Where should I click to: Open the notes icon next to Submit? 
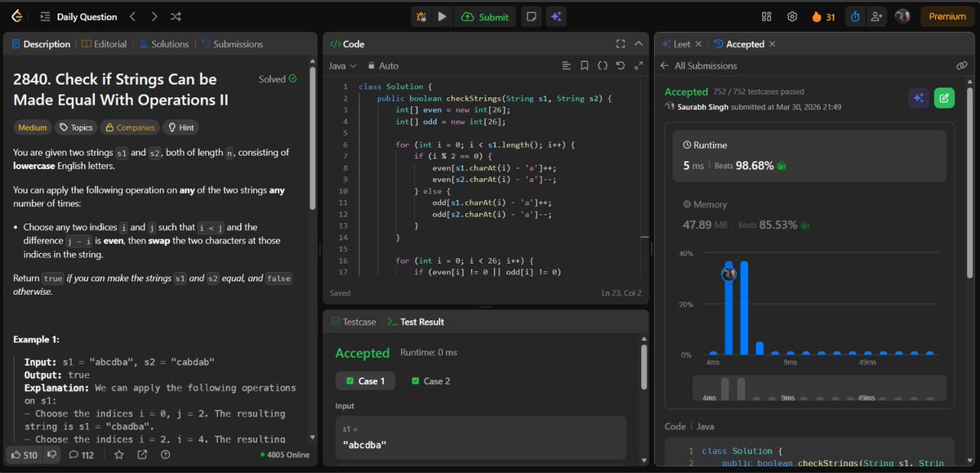tap(532, 16)
